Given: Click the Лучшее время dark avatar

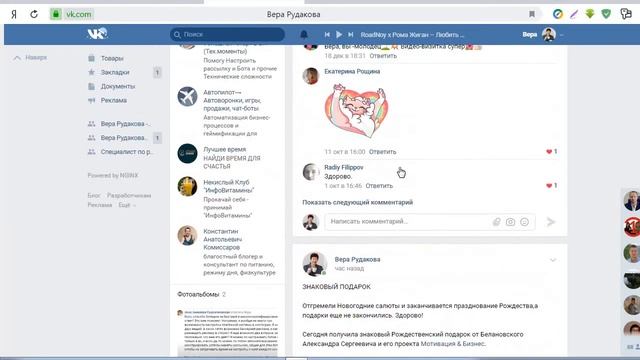Looking at the screenshot, I should (187, 153).
